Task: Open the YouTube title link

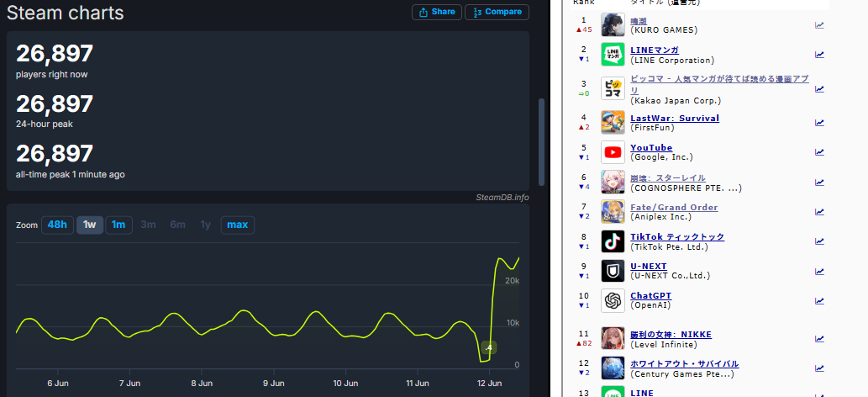Action: click(651, 147)
